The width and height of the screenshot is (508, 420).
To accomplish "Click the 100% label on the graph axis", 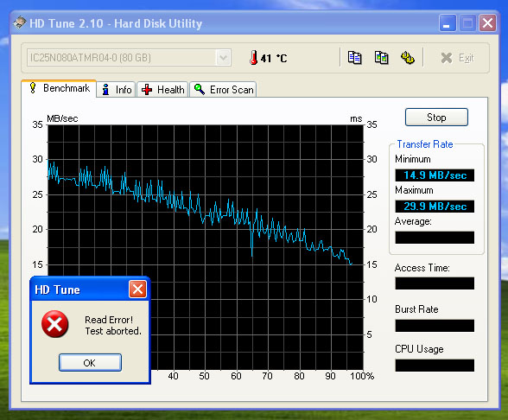I will point(362,376).
